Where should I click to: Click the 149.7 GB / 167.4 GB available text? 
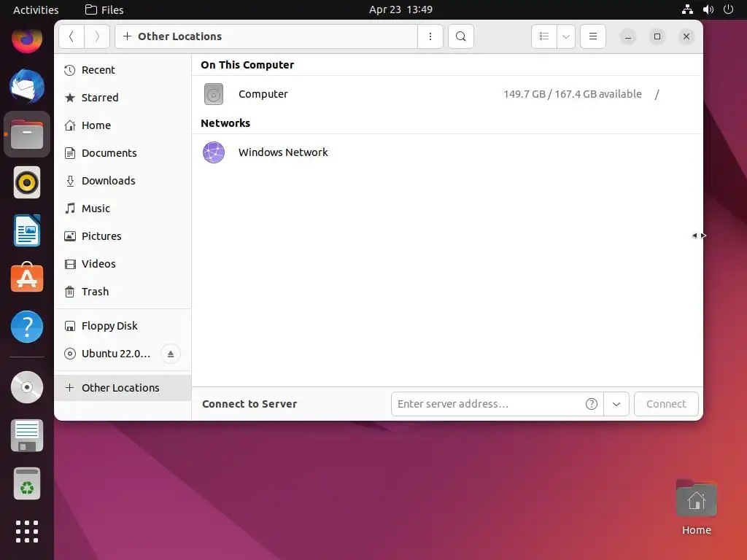click(x=572, y=94)
